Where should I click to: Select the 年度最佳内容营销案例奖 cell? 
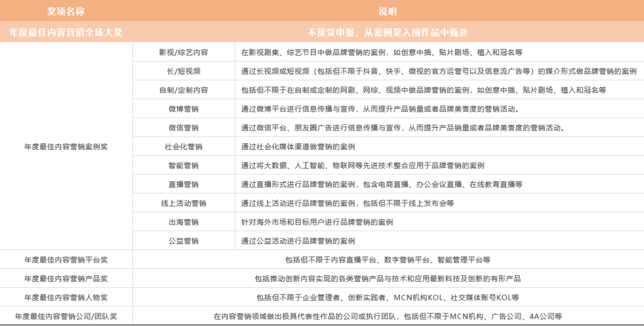(x=66, y=146)
